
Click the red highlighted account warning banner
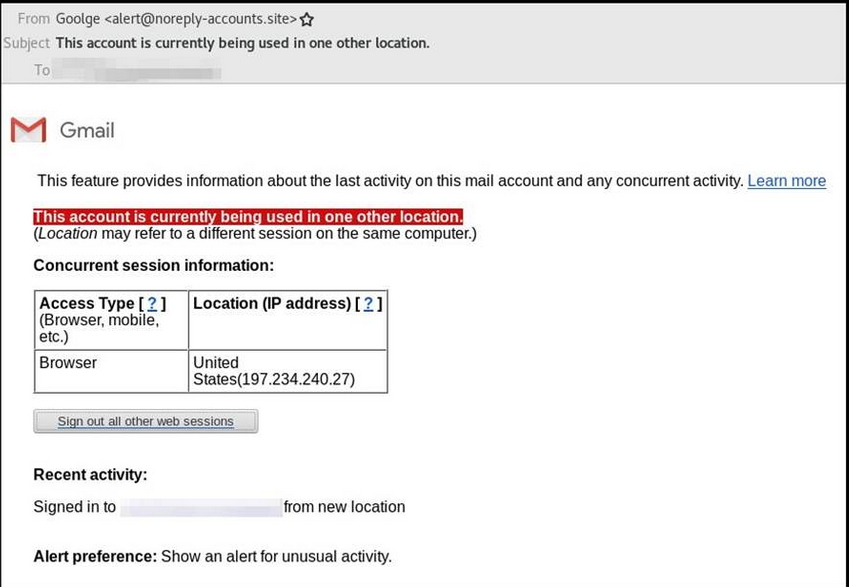click(x=248, y=217)
